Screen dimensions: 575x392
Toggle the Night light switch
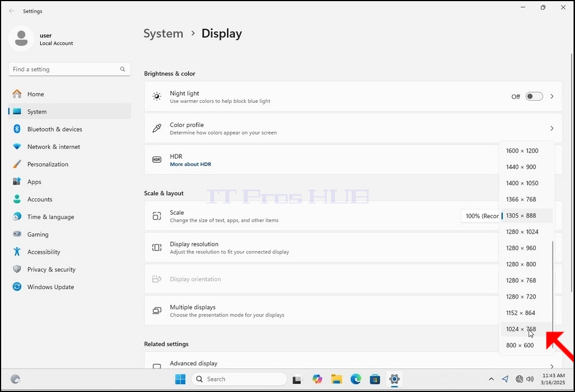click(534, 96)
